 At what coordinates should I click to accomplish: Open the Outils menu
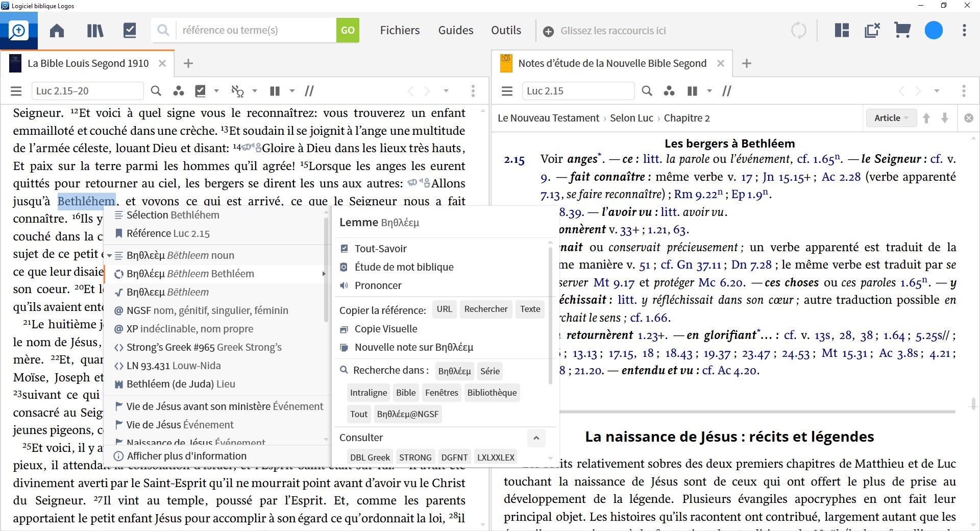click(x=506, y=31)
